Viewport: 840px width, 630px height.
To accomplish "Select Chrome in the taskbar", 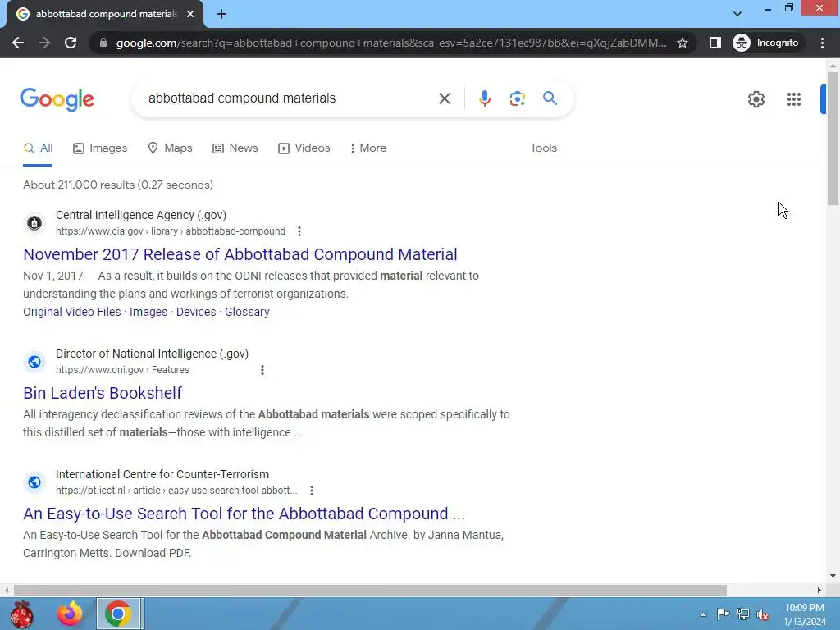I will tap(119, 614).
